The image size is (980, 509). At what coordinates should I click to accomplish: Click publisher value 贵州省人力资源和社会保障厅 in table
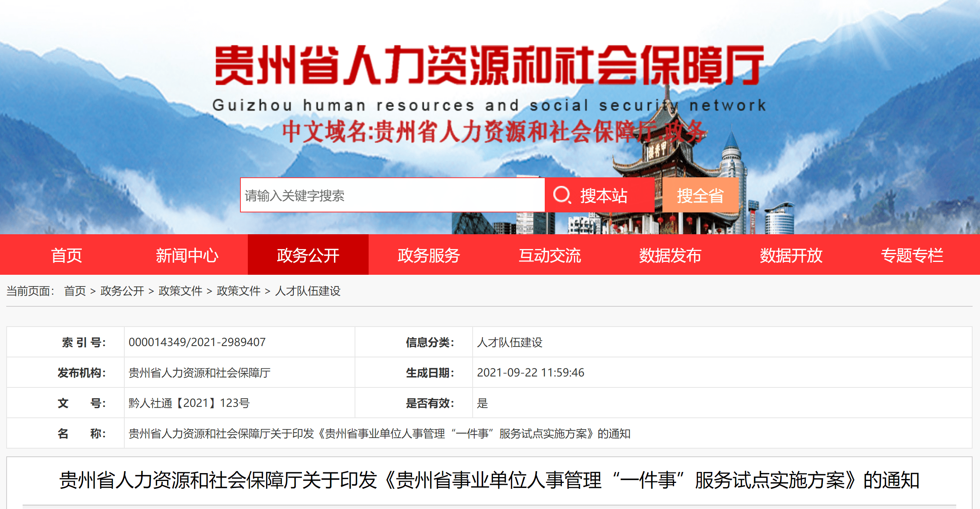200,373
